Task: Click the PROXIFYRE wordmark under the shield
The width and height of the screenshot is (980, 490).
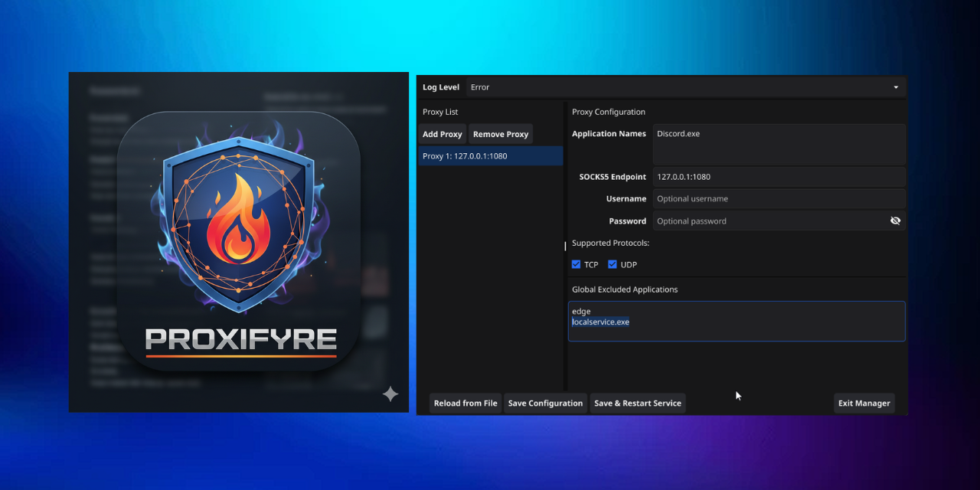Action: point(241,339)
